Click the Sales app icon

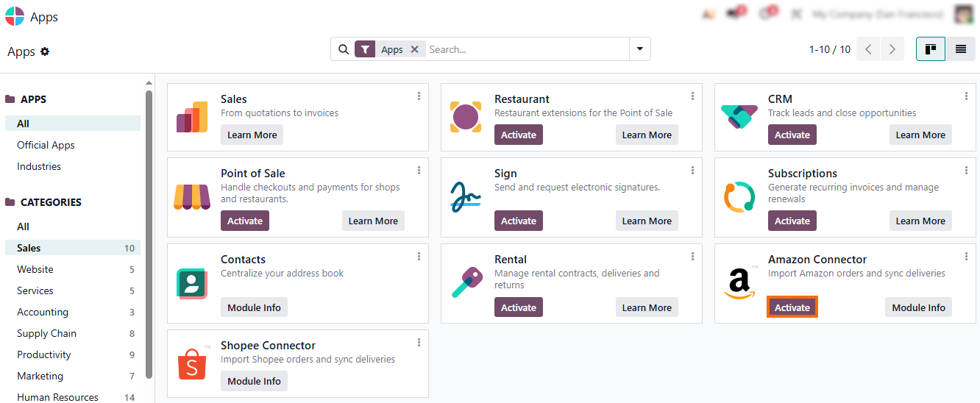click(x=192, y=118)
